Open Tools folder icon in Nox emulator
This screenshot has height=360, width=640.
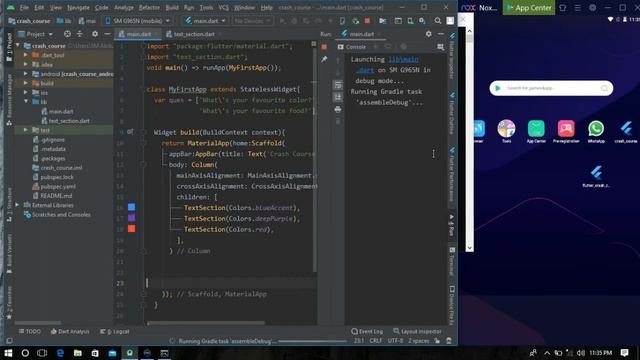click(x=506, y=131)
